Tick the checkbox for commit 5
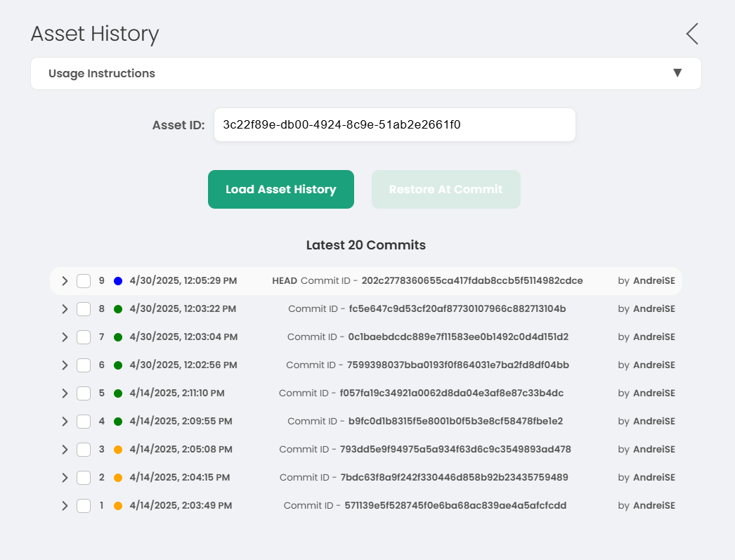 [x=84, y=393]
